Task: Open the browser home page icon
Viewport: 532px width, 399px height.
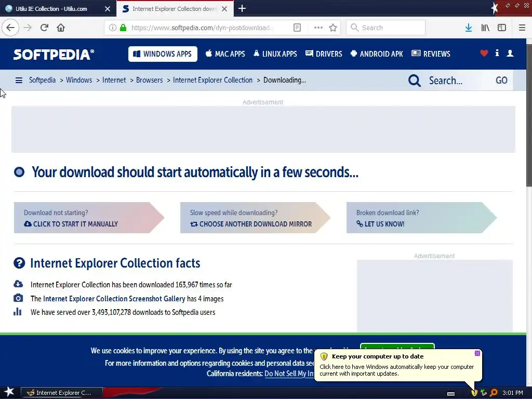Action: click(x=61, y=28)
